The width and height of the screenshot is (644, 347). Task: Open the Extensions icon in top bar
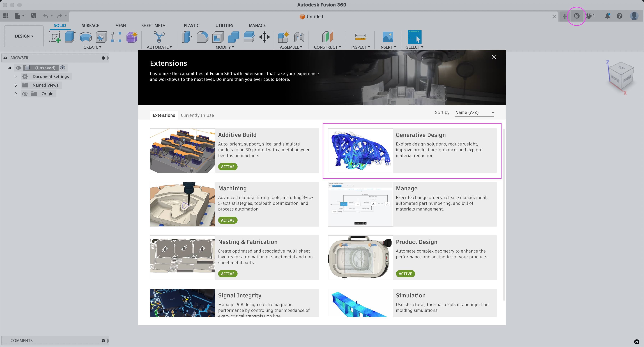pos(576,16)
